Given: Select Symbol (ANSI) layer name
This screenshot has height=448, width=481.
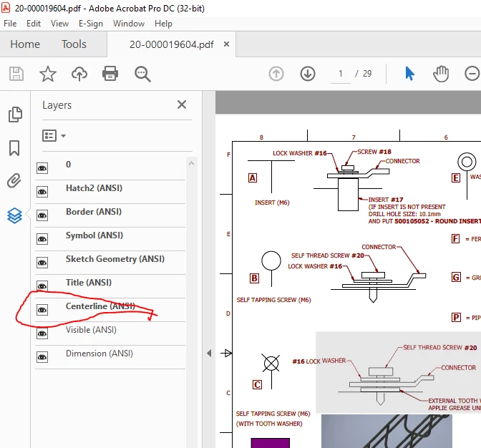Looking at the screenshot, I should point(94,235).
